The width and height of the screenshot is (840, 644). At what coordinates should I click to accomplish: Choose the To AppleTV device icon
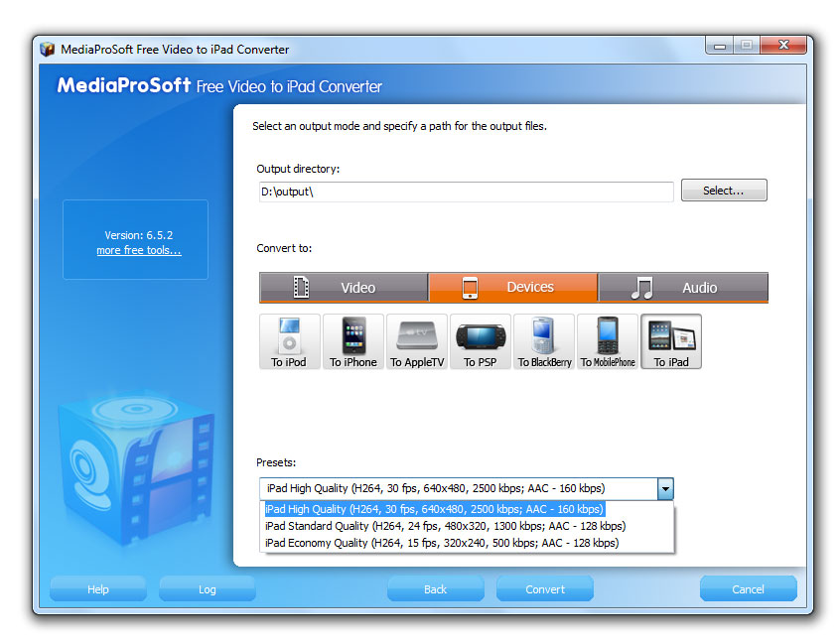[x=417, y=341]
